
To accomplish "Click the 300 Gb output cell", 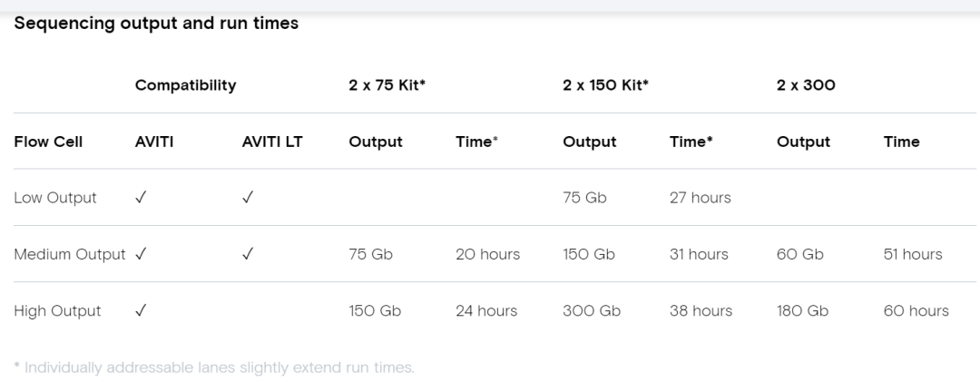I will (592, 310).
